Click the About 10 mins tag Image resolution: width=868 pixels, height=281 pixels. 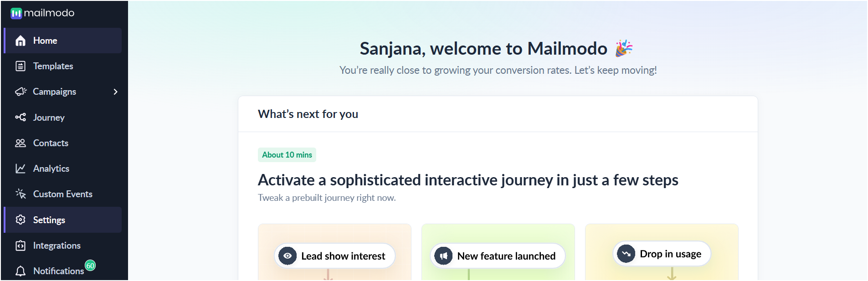click(x=287, y=155)
